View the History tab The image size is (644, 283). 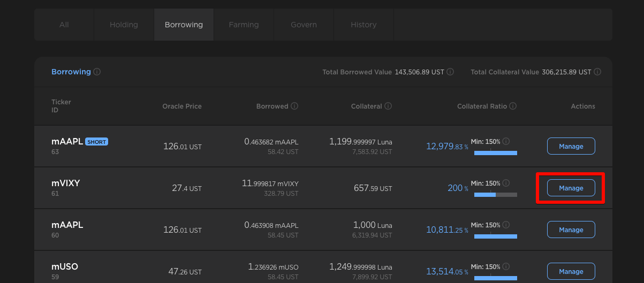tap(363, 25)
